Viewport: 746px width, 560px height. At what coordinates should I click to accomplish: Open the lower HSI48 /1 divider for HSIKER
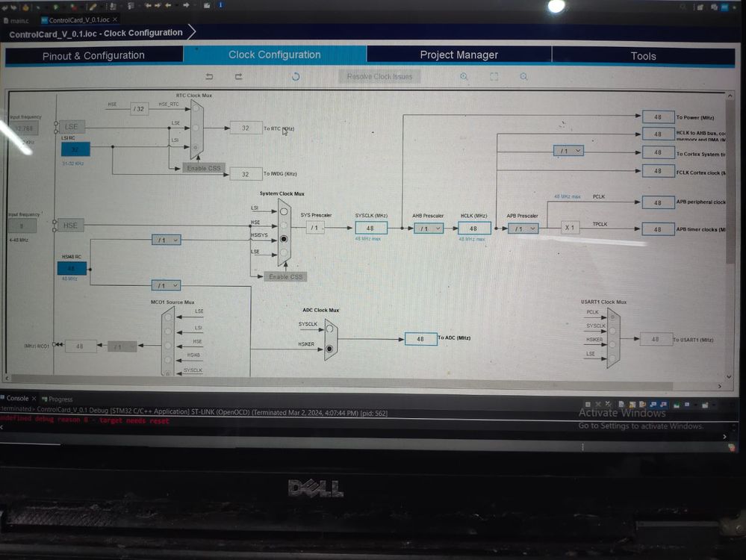pyautogui.click(x=166, y=285)
